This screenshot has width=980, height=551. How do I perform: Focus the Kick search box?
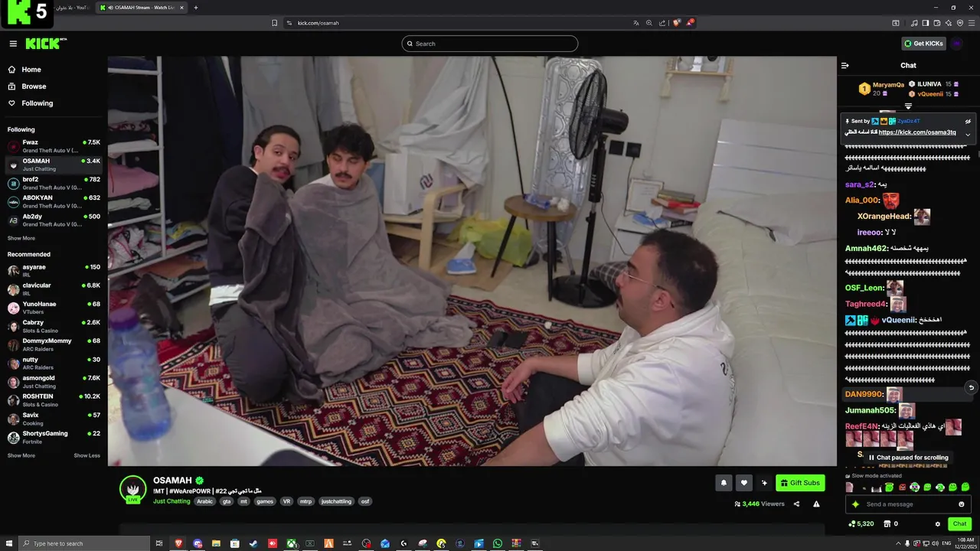(490, 44)
